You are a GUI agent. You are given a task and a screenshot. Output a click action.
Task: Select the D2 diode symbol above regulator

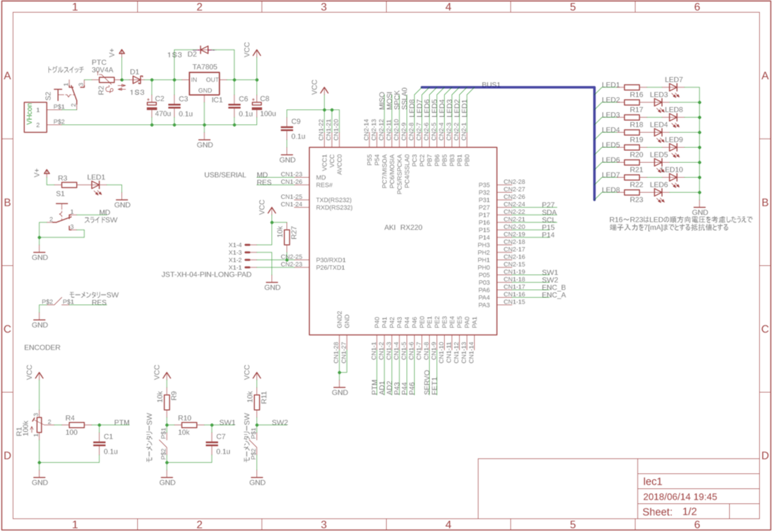204,49
